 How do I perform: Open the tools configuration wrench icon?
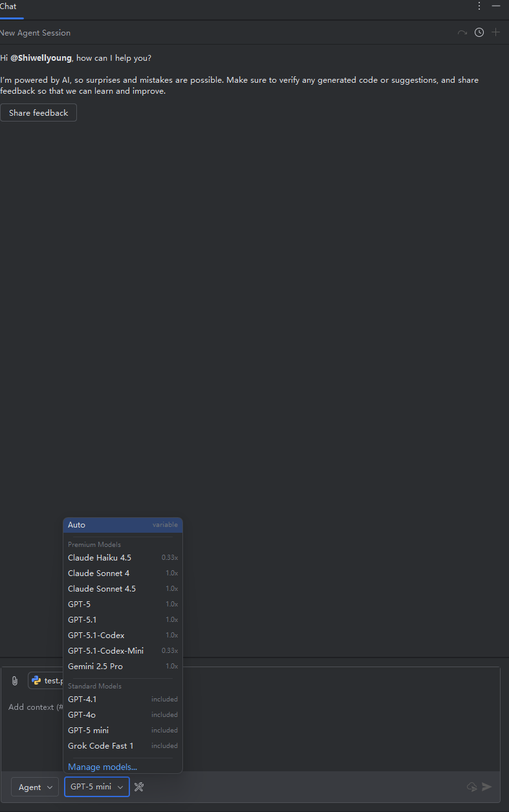(139, 787)
